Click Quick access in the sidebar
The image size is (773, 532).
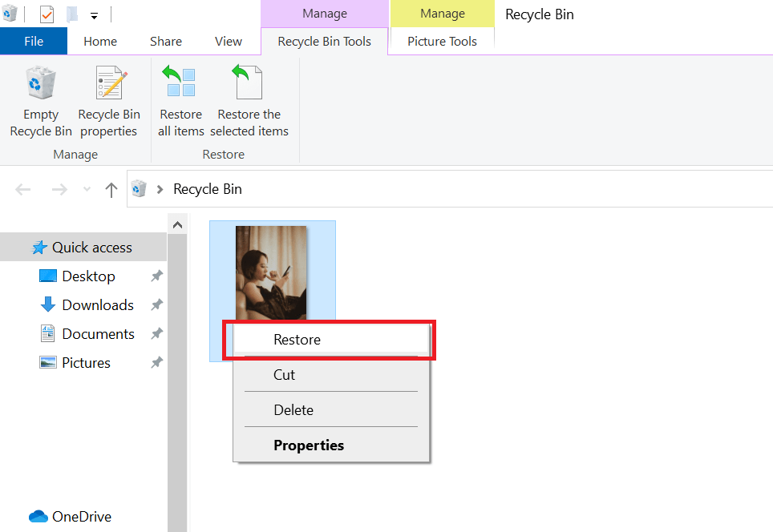(88, 247)
